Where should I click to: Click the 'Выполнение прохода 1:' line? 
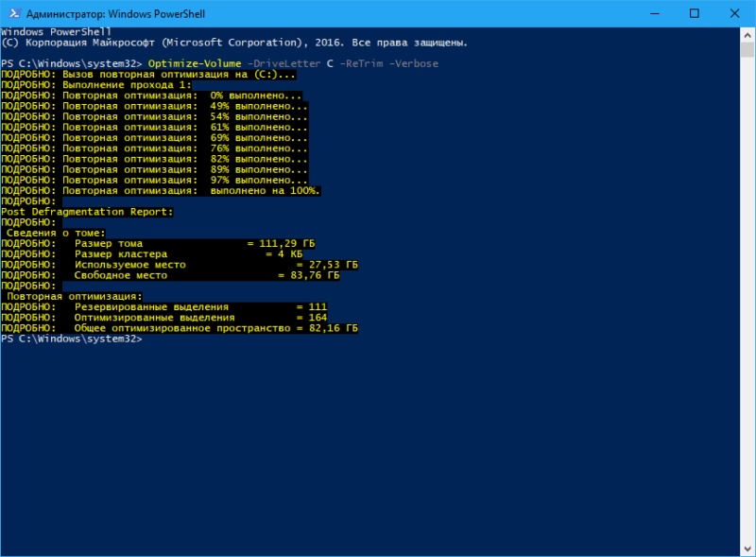(96, 85)
